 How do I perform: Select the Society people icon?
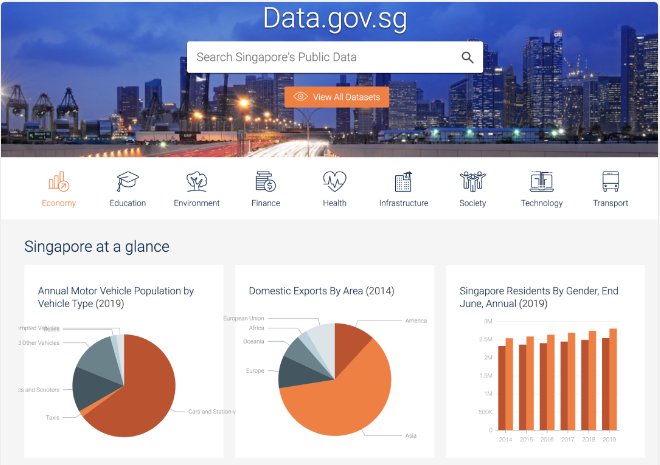[473, 181]
